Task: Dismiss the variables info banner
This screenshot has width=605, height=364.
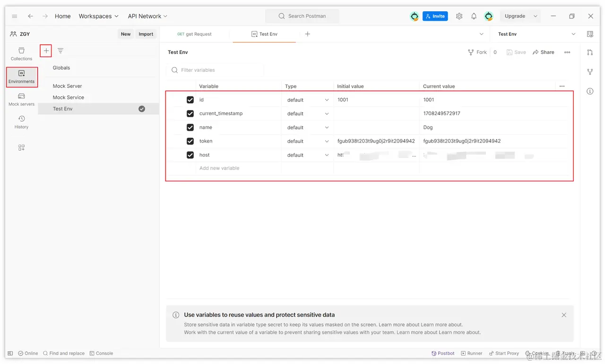Action: coord(564,315)
